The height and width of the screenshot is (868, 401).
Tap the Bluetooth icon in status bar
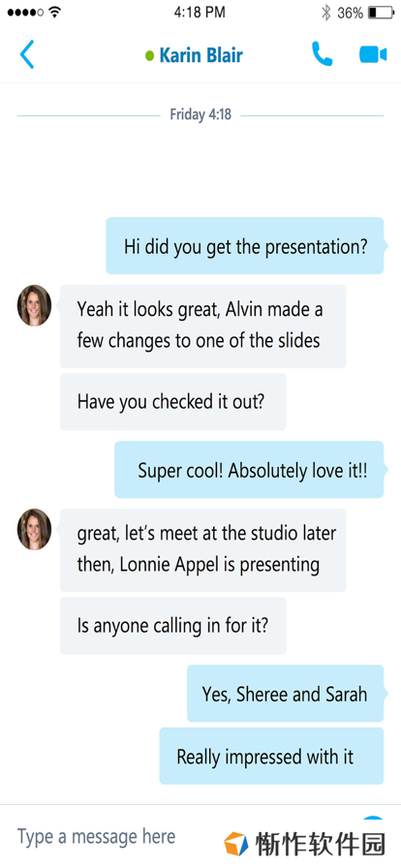[x=326, y=13]
